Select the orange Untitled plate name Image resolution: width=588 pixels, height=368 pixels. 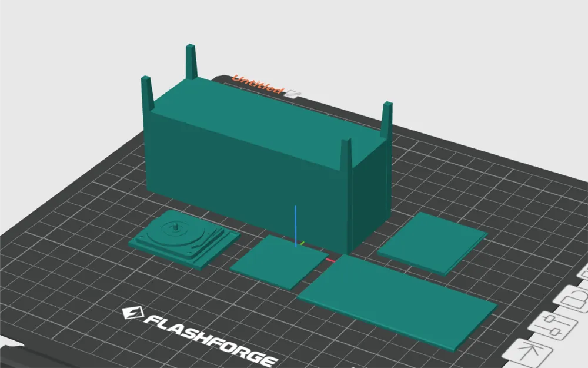[258, 84]
